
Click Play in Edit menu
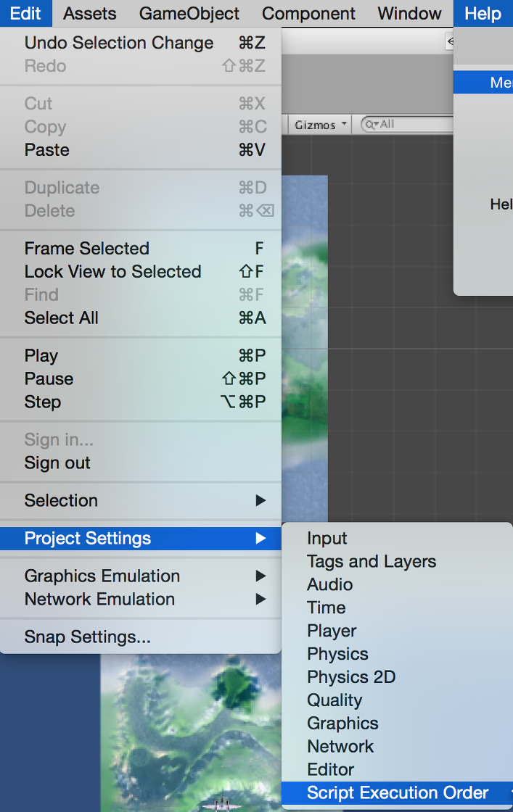pos(41,356)
